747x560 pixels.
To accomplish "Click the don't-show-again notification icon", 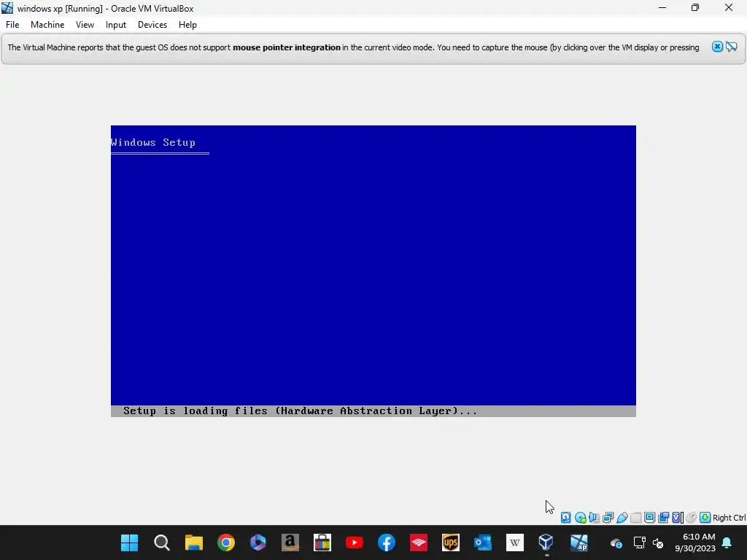I will point(731,47).
